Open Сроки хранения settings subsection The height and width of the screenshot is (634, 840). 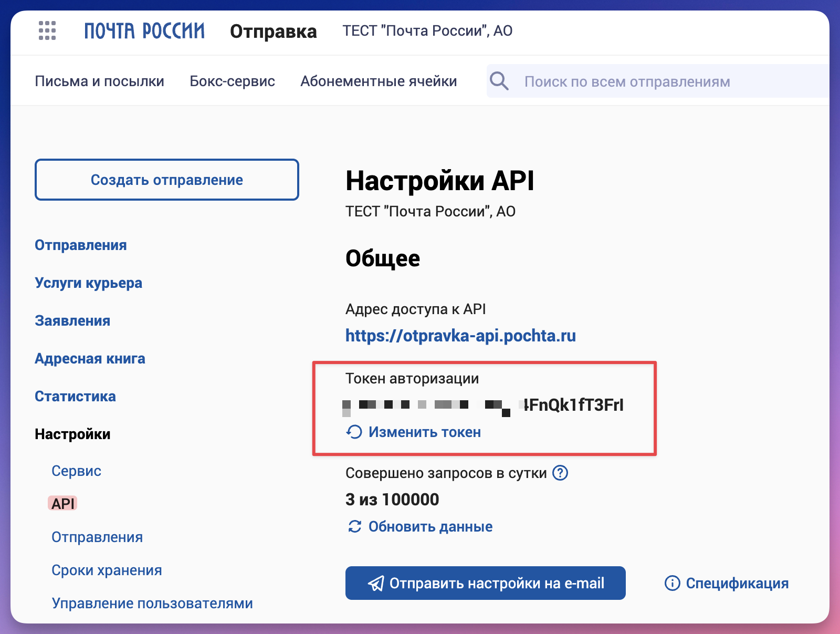click(107, 570)
